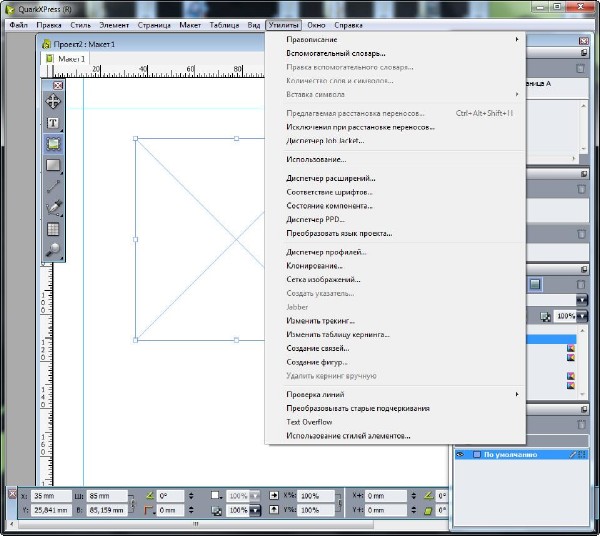Select the Picture Content tool
Screen dimensions: 600x536
(54, 144)
